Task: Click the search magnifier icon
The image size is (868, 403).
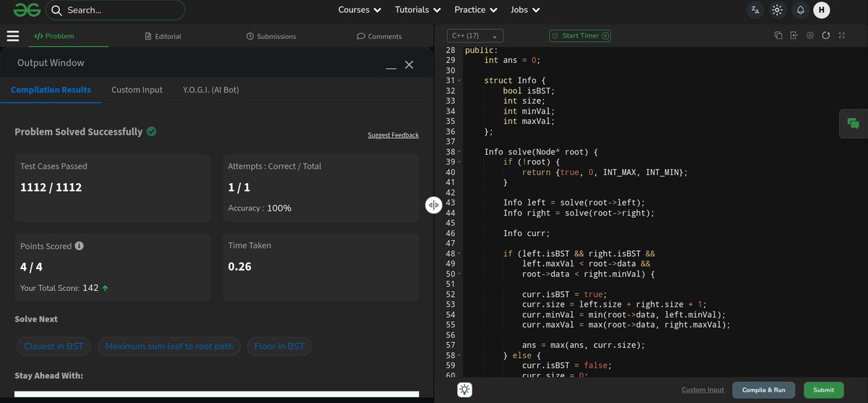Action: (56, 10)
